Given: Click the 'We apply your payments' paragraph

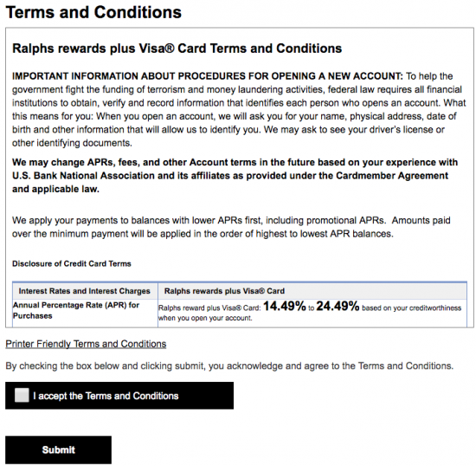Looking at the screenshot, I should [x=231, y=227].
